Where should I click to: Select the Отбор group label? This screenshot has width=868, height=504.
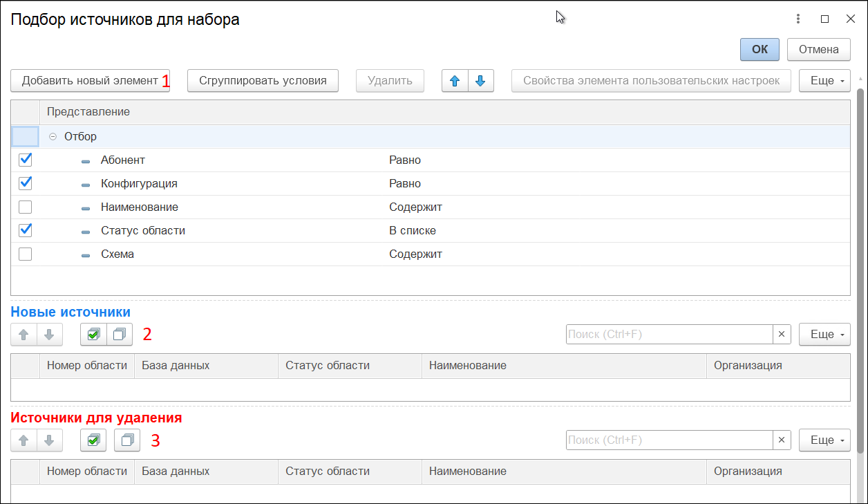(80, 137)
